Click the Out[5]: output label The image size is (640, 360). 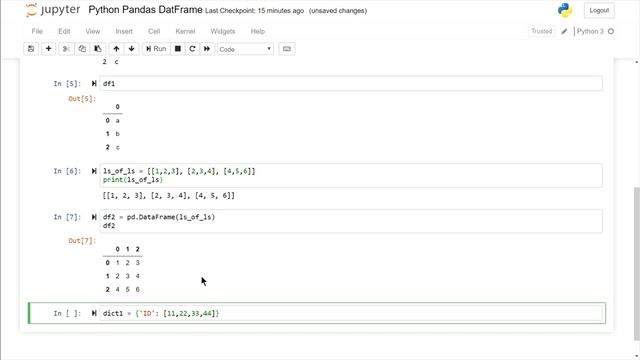(x=82, y=99)
